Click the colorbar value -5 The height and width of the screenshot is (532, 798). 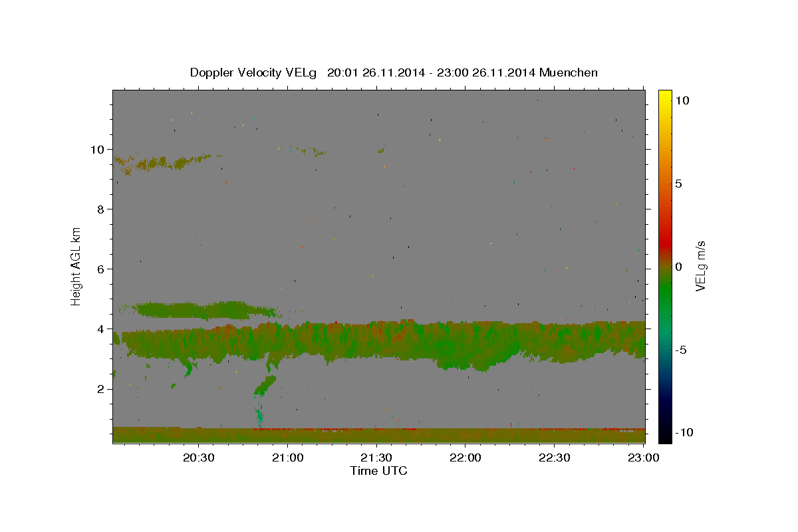681,350
